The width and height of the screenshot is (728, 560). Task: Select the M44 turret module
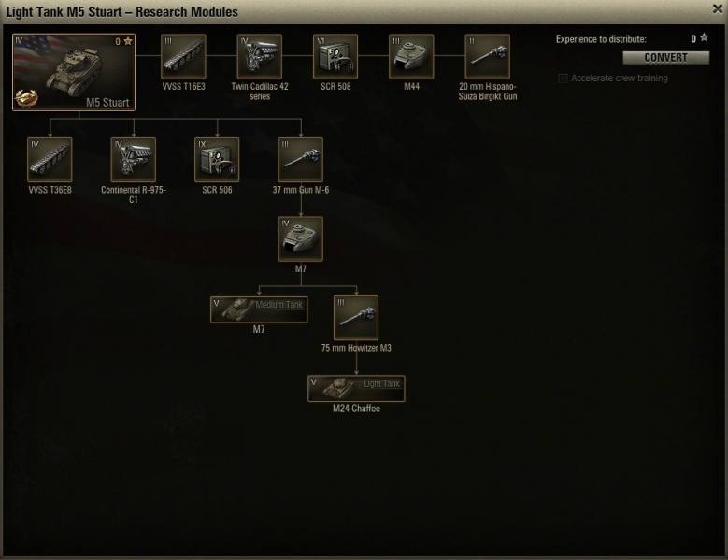(x=411, y=56)
